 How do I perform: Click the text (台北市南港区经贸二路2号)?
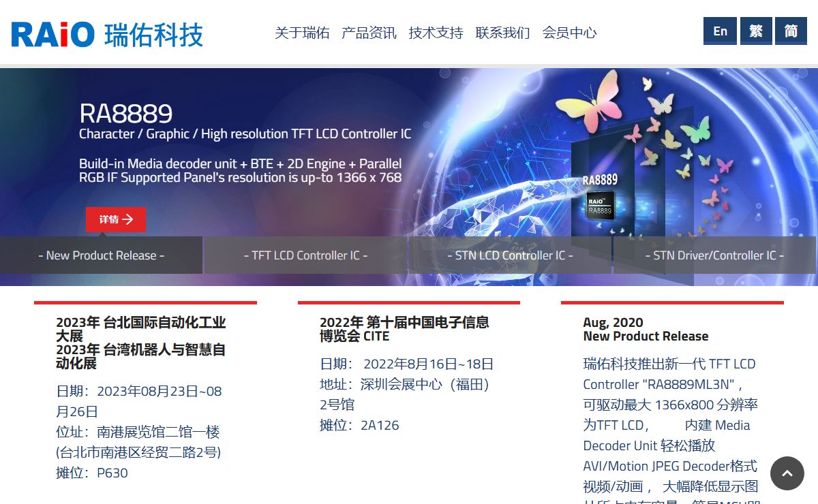coord(138,452)
